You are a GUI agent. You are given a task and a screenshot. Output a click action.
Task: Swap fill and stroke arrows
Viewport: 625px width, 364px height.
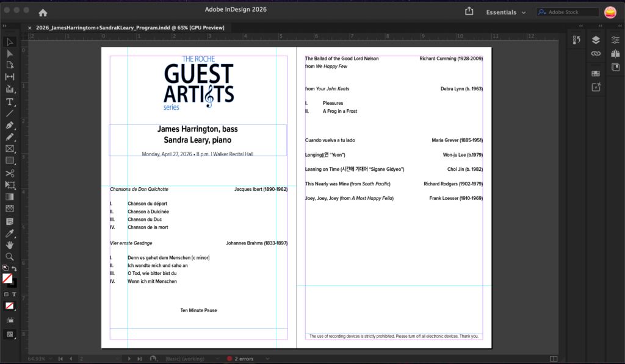[14, 268]
